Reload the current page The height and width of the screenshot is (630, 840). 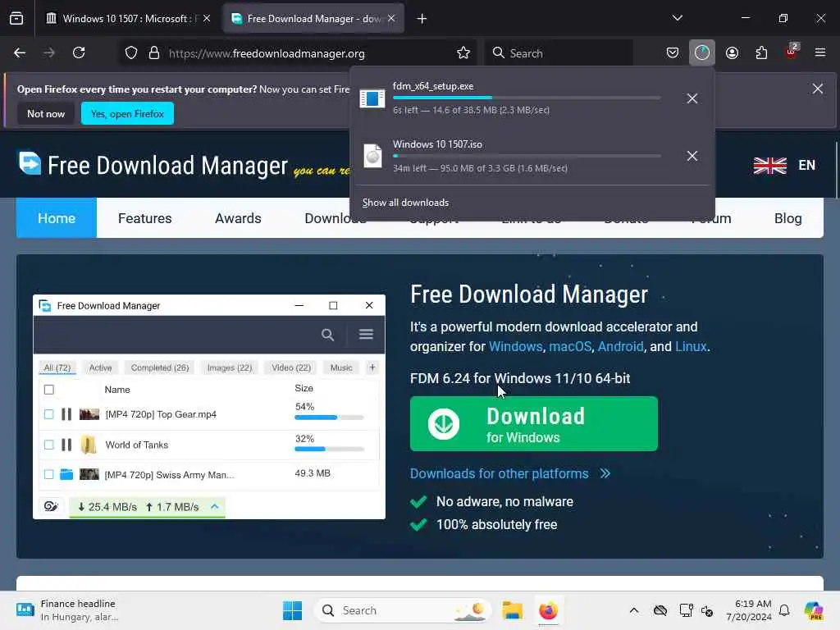[x=79, y=52]
